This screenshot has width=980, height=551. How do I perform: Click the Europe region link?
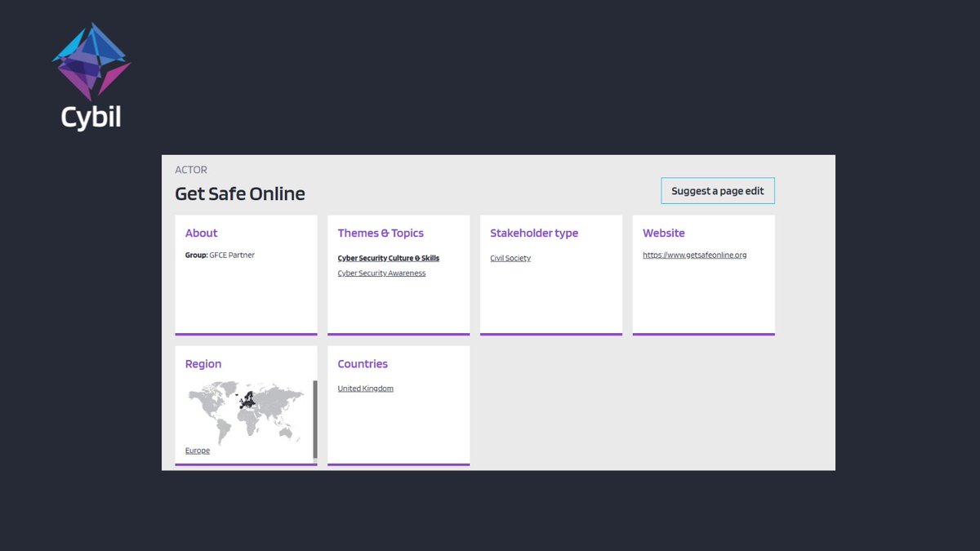pyautogui.click(x=197, y=450)
